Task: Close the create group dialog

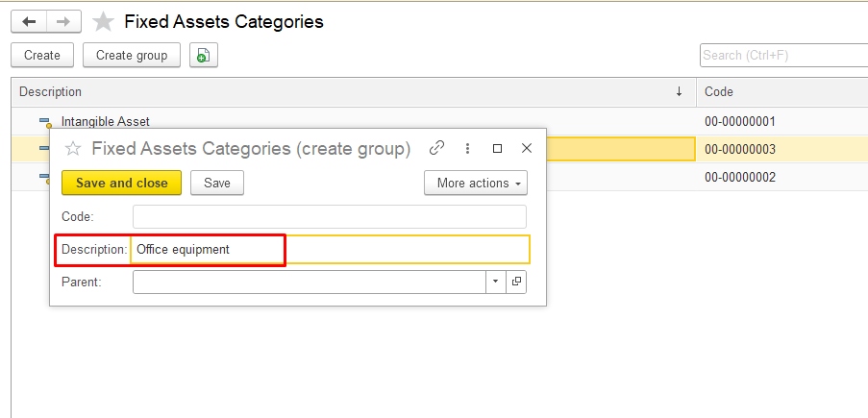Action: 526,148
